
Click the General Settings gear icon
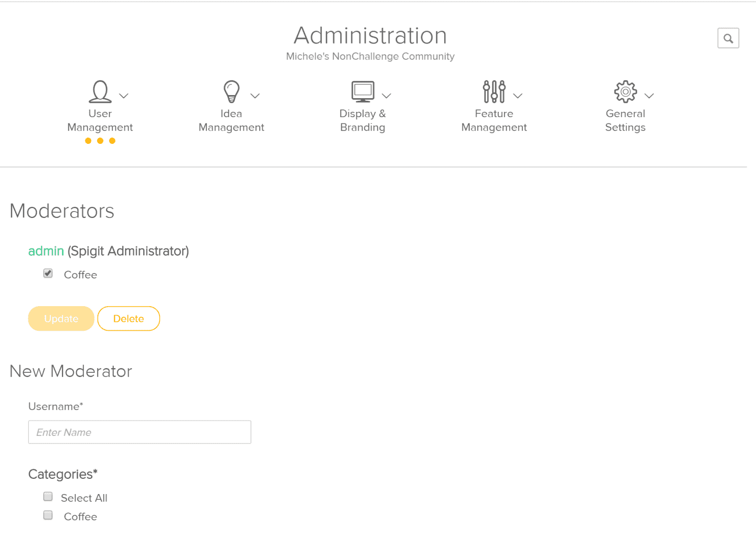coord(625,91)
